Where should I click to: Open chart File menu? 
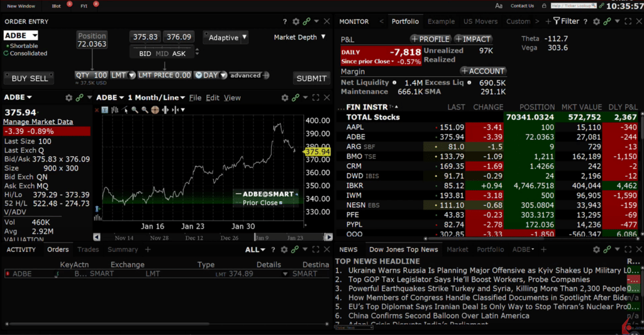[195, 98]
